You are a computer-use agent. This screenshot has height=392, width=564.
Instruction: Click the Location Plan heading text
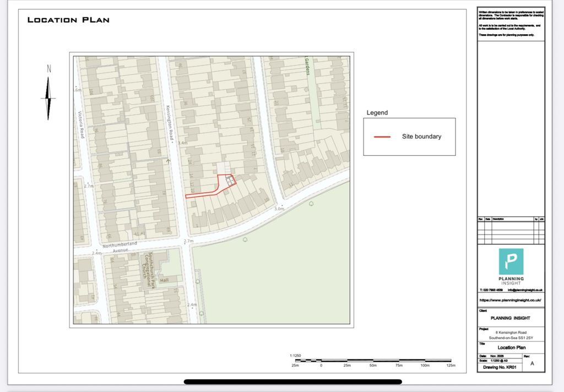tap(68, 20)
